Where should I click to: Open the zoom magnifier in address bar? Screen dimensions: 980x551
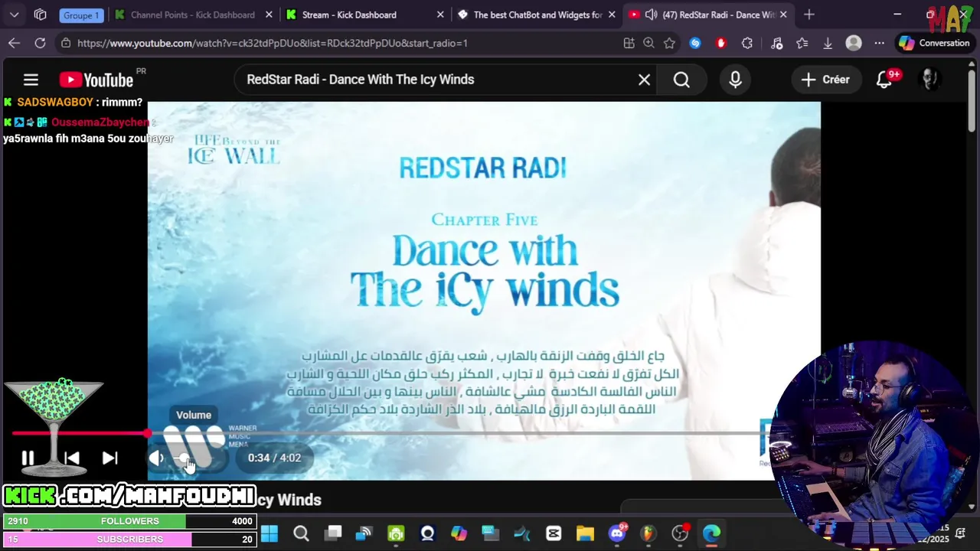coord(649,43)
